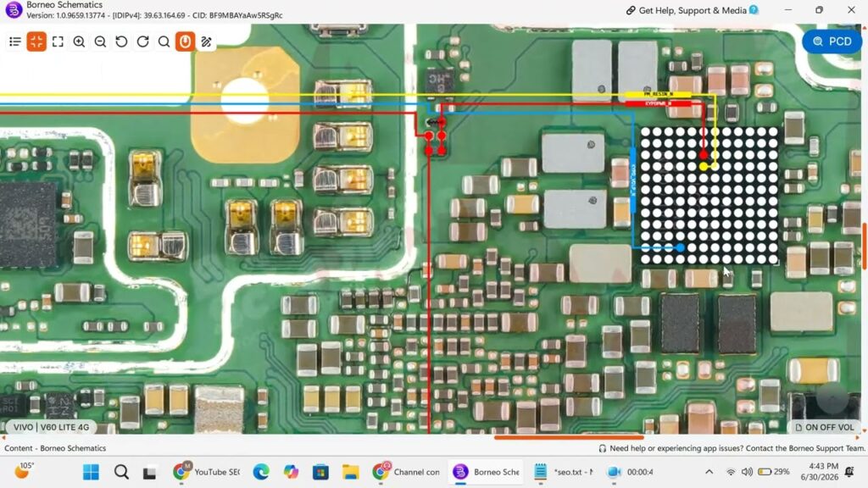Click the PCD search button

[832, 42]
